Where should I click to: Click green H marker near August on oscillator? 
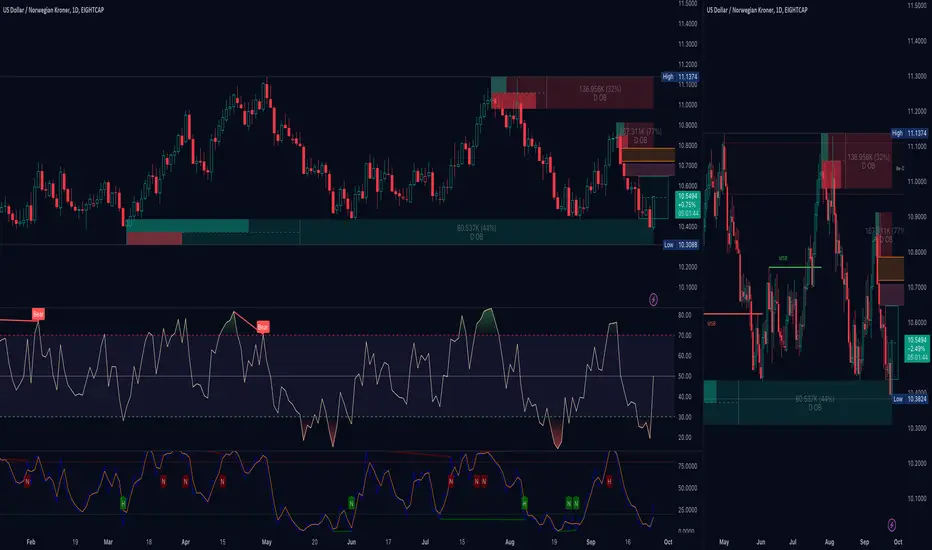coord(524,503)
